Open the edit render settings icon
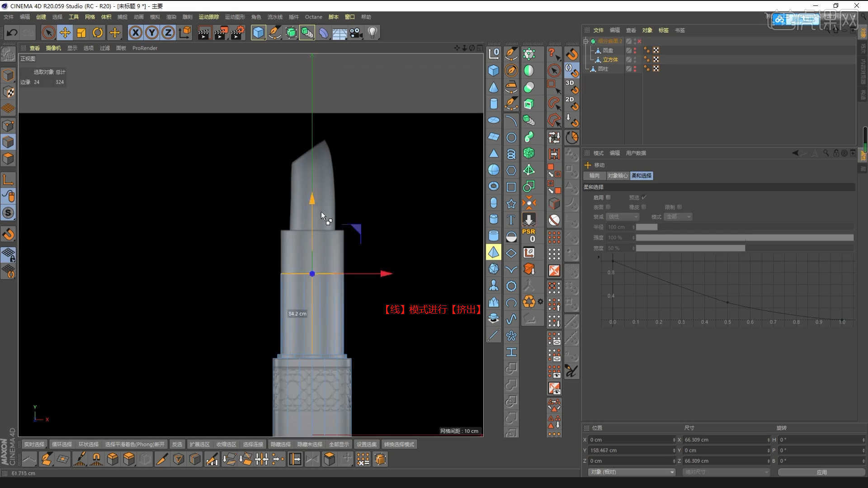The width and height of the screenshot is (868, 488). [238, 33]
